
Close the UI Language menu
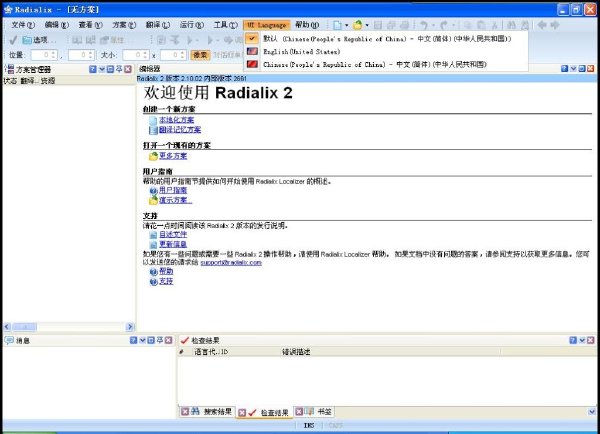click(267, 25)
